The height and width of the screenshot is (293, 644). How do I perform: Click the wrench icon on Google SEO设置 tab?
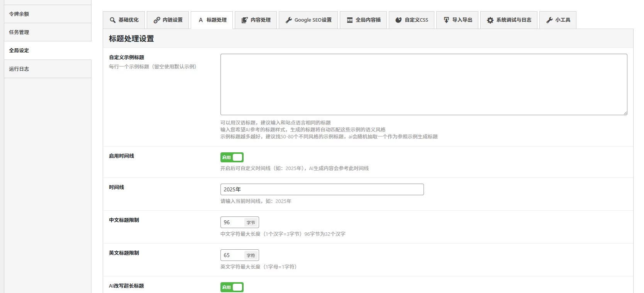(x=288, y=20)
